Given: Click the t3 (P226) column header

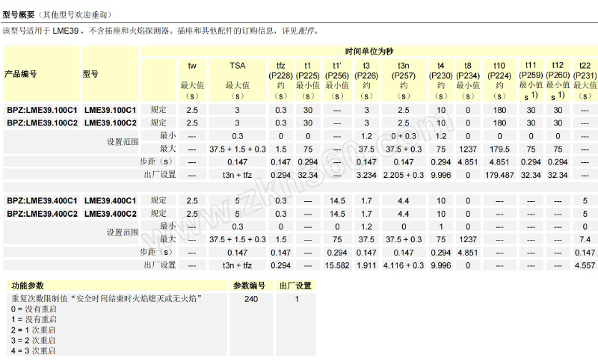Looking at the screenshot, I should [366, 80].
